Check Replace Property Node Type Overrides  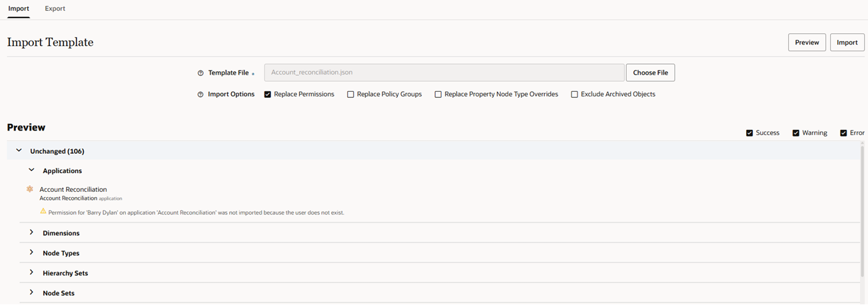pos(438,95)
